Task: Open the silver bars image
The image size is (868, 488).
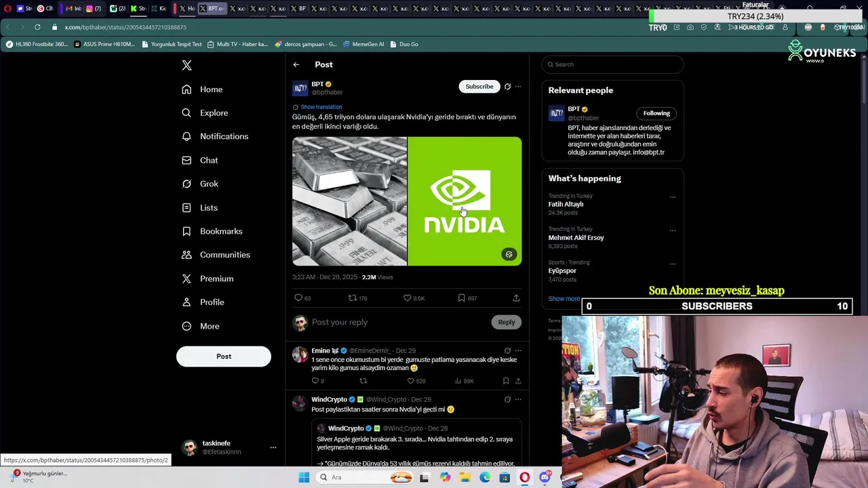Action: coord(349,201)
